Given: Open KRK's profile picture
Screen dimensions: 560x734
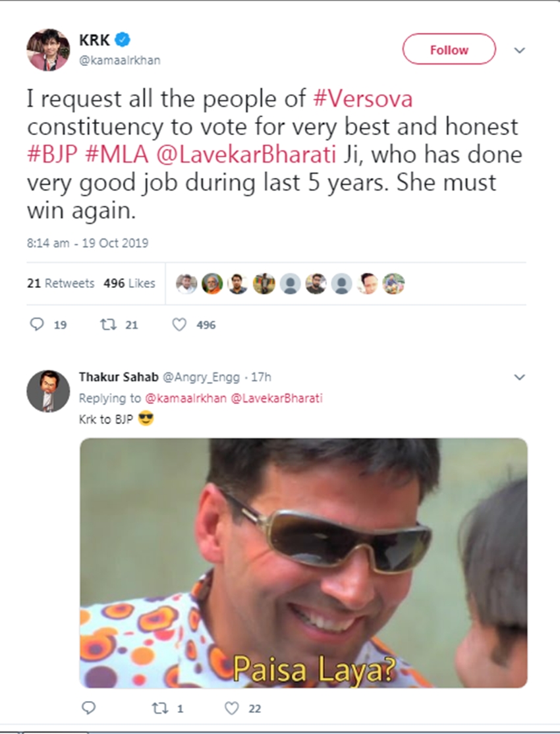Looking at the screenshot, I should pyautogui.click(x=48, y=49).
